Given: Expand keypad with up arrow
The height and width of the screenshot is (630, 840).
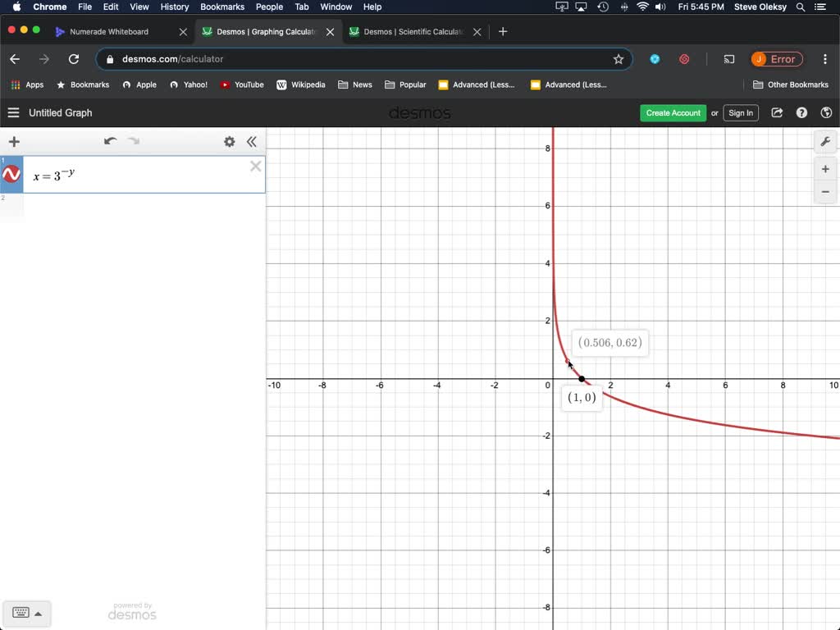Looking at the screenshot, I should tap(38, 614).
